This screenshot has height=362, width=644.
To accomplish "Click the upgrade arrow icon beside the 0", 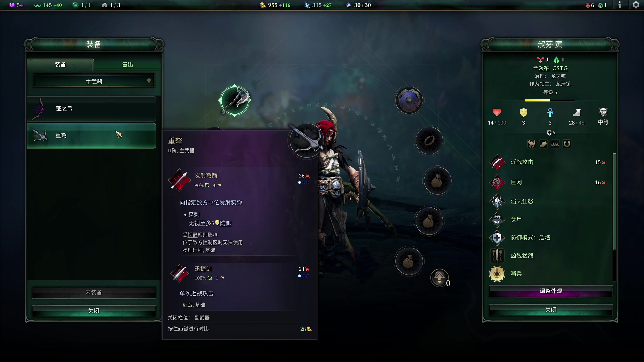I will pos(439,277).
